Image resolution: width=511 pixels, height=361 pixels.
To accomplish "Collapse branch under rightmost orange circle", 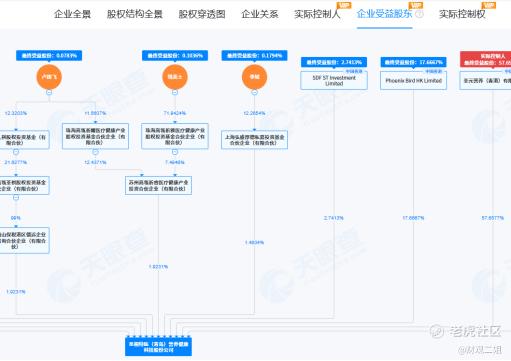I will [254, 92].
